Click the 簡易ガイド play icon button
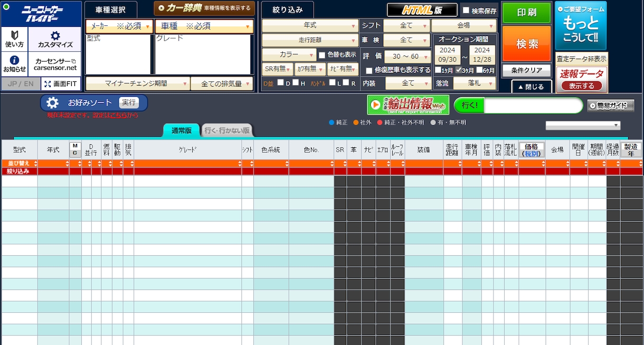644x345 pixels. click(x=611, y=106)
